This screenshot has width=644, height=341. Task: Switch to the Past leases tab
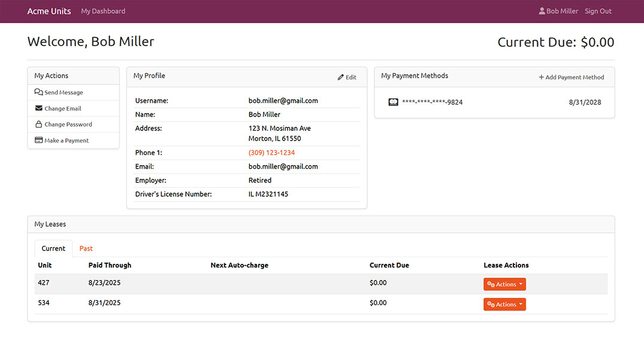(86, 248)
